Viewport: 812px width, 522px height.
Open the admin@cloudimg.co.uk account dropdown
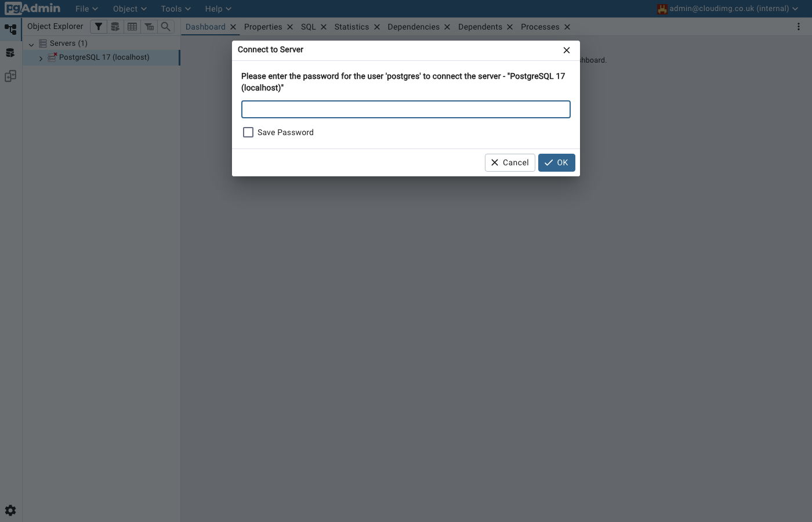coord(727,8)
